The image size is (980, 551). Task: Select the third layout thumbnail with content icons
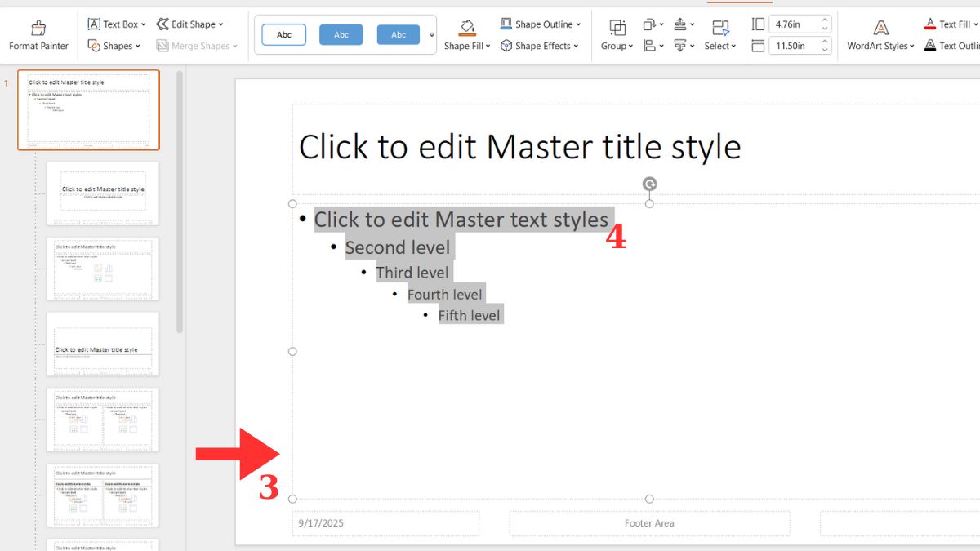(x=103, y=269)
